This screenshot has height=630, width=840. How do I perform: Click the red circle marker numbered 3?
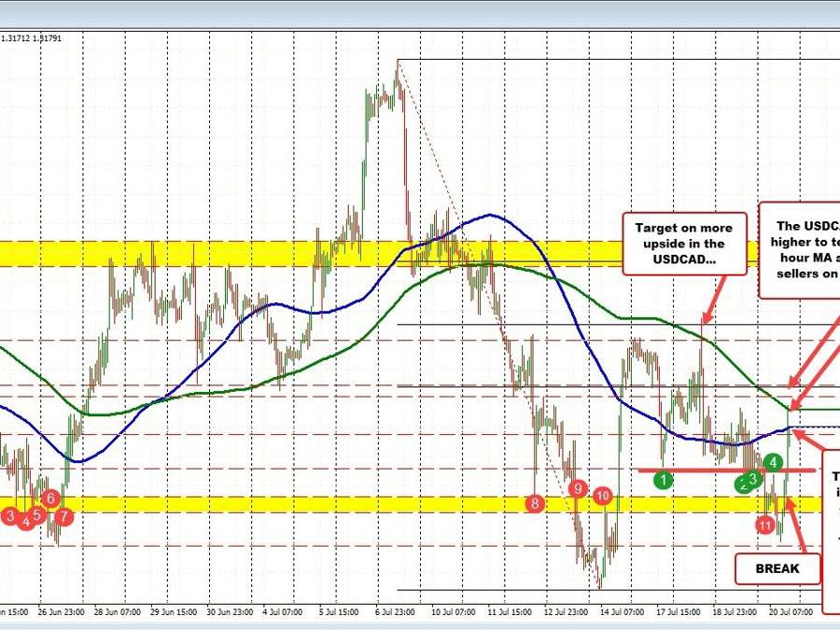10,516
